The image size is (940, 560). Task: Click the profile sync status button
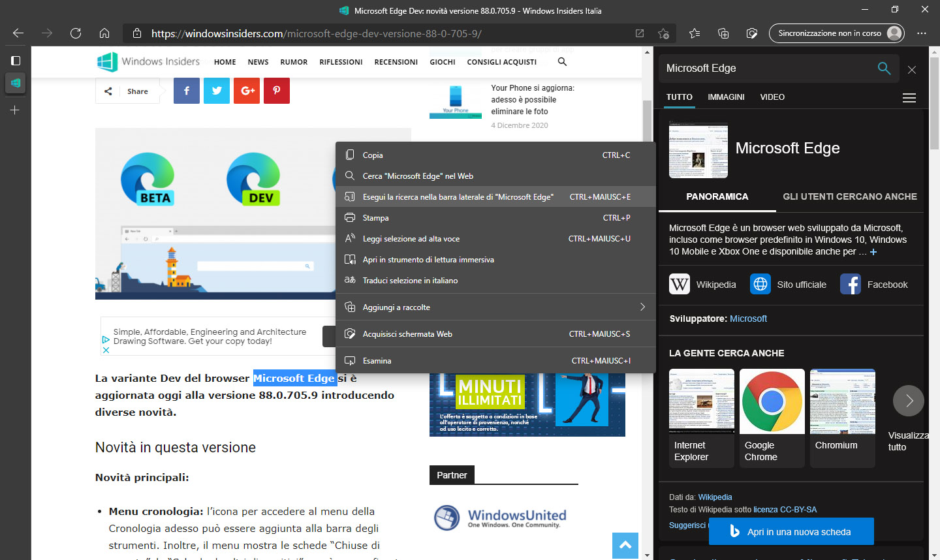837,33
